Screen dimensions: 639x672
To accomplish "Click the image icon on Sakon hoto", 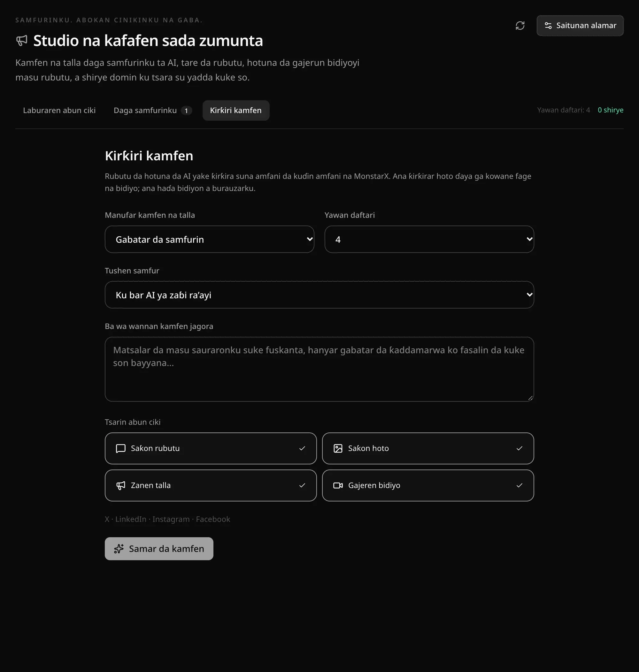I will (338, 448).
